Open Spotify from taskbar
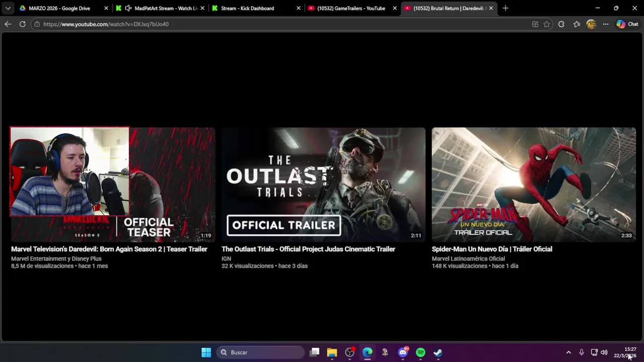Viewport: 644px width, 362px height. [421, 352]
